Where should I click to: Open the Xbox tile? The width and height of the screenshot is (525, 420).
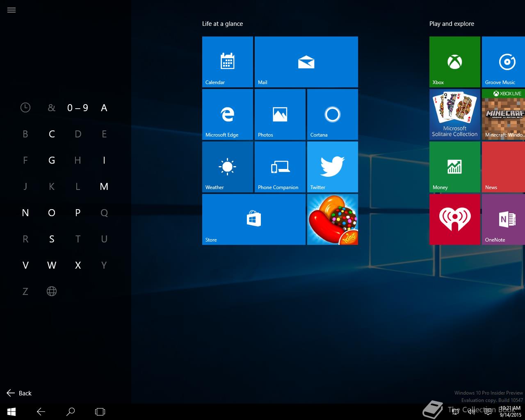[455, 62]
